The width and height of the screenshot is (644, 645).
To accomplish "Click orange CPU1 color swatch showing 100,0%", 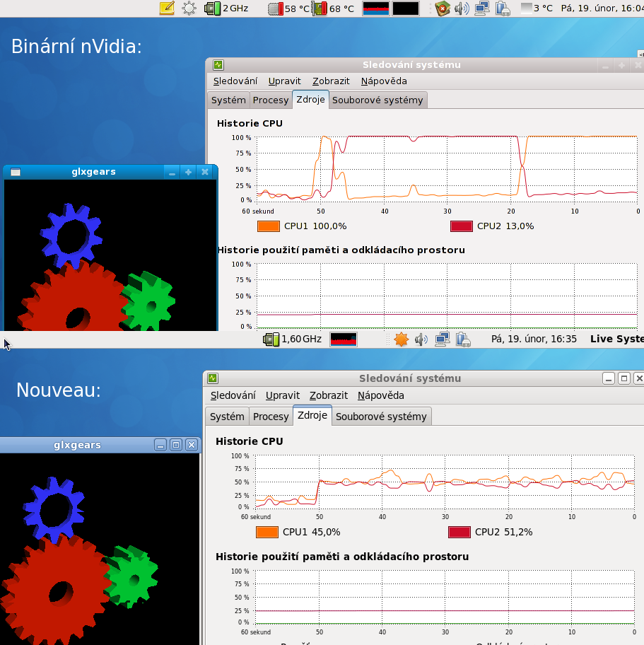I will (x=269, y=226).
